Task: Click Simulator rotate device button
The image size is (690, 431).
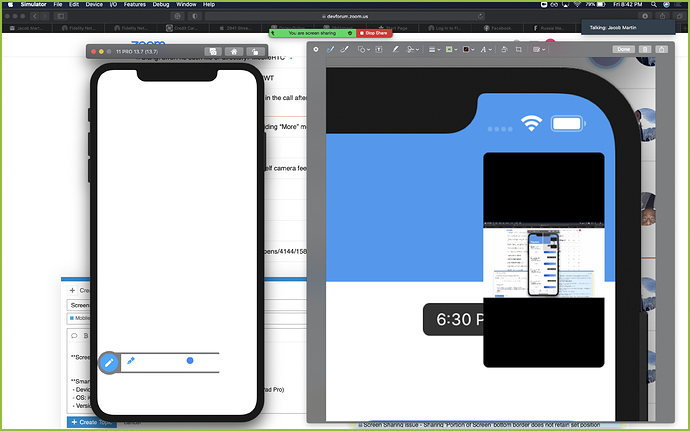Action: (255, 52)
